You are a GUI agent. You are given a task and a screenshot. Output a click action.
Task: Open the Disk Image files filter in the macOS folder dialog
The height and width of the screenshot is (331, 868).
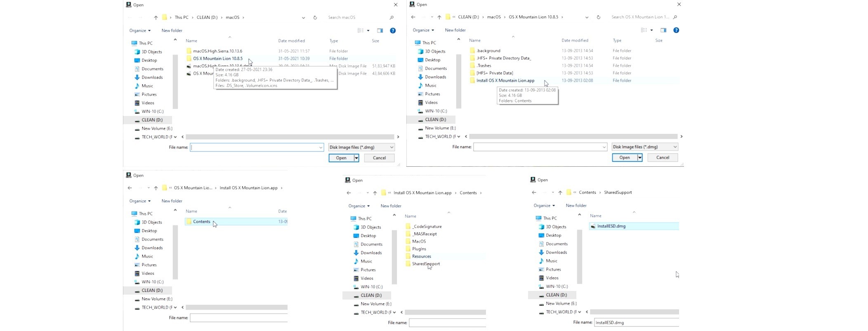pos(361,147)
